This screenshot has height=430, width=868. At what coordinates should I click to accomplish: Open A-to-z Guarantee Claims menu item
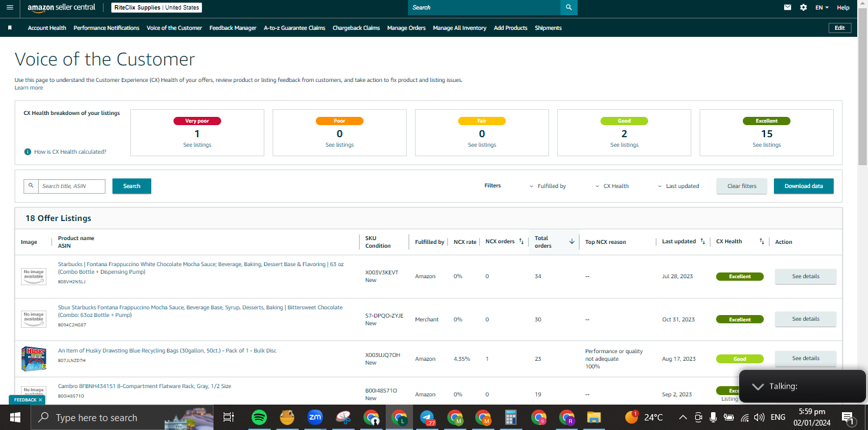[x=294, y=28]
